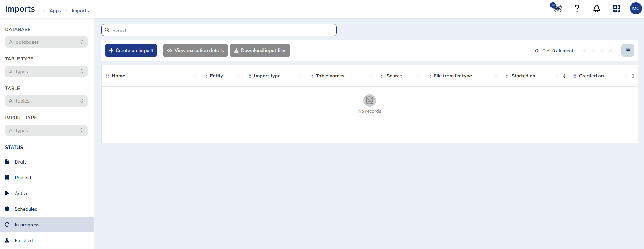Click the Create an import button

(x=131, y=51)
